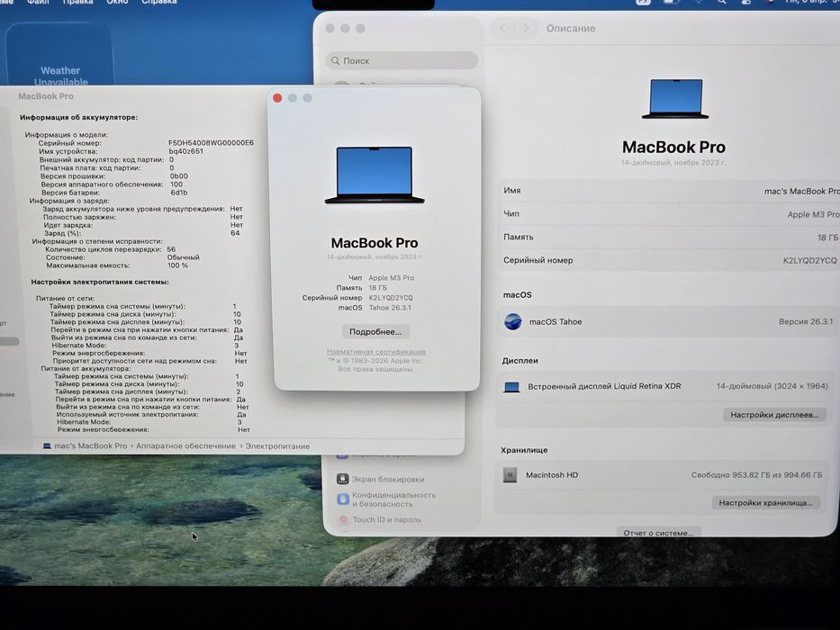This screenshot has width=840, height=630.
Task: Click the Питание от сети label
Action: (x=65, y=299)
